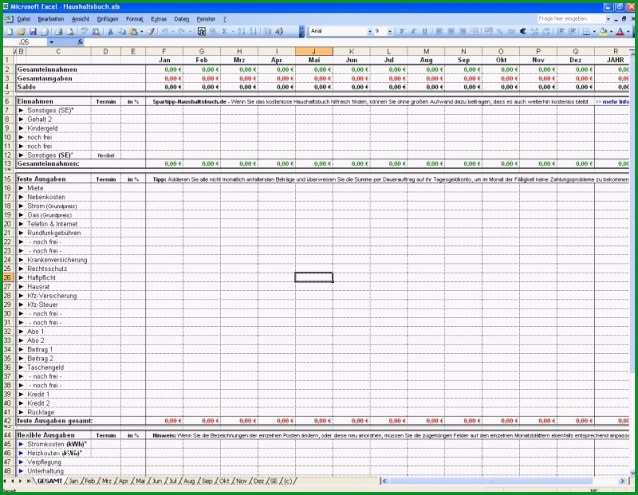Click the Paste clipboard icon
The height and width of the screenshot is (495, 638).
click(133, 31)
